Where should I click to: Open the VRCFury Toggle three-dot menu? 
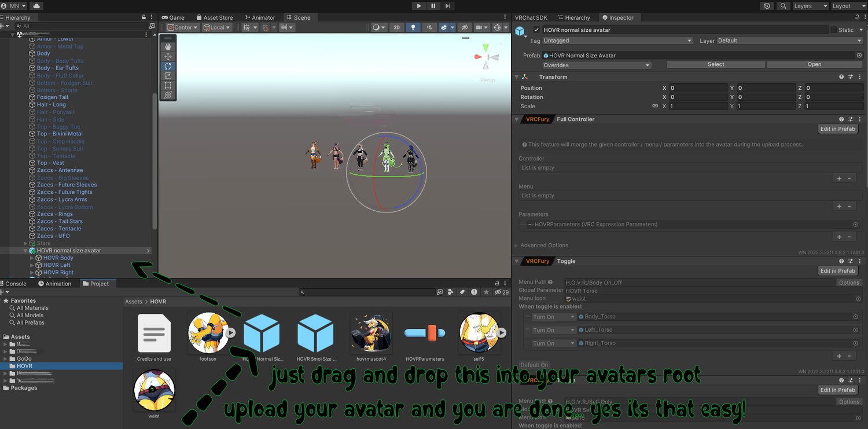(x=860, y=261)
